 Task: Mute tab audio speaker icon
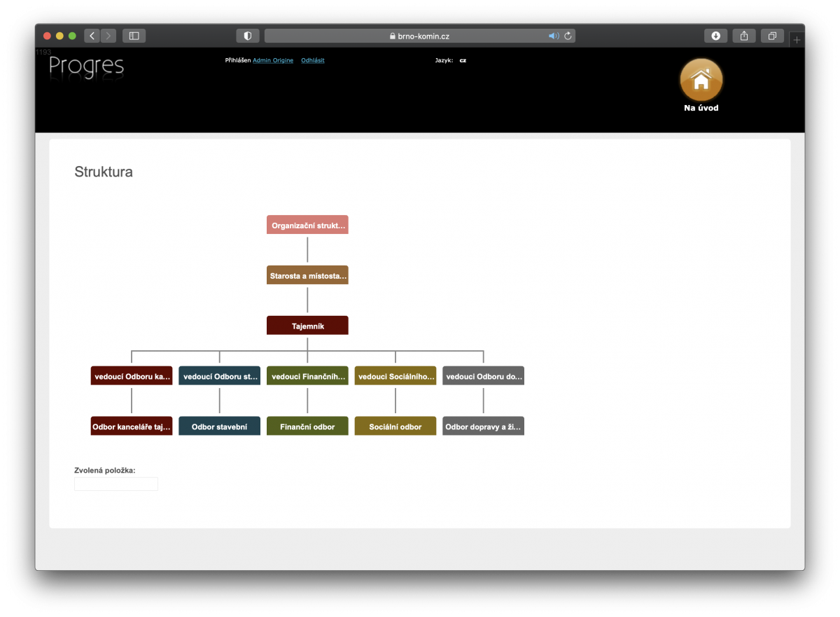[x=553, y=36]
